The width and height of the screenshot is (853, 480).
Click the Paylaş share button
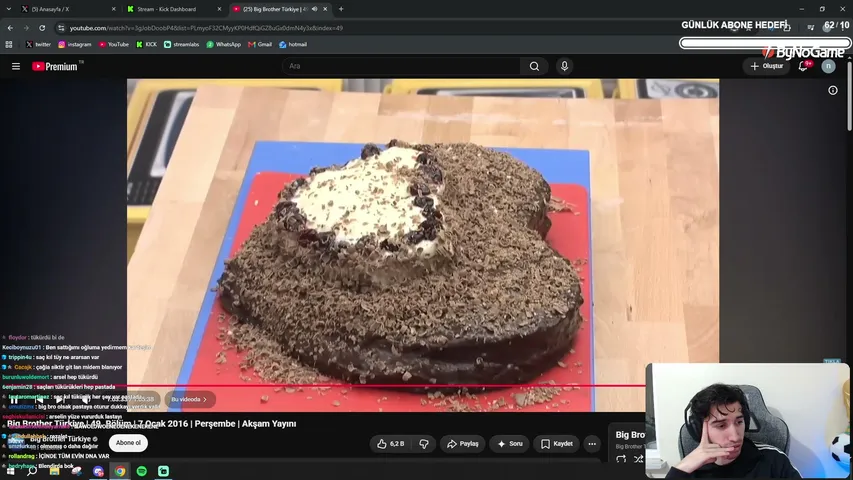click(x=462, y=444)
